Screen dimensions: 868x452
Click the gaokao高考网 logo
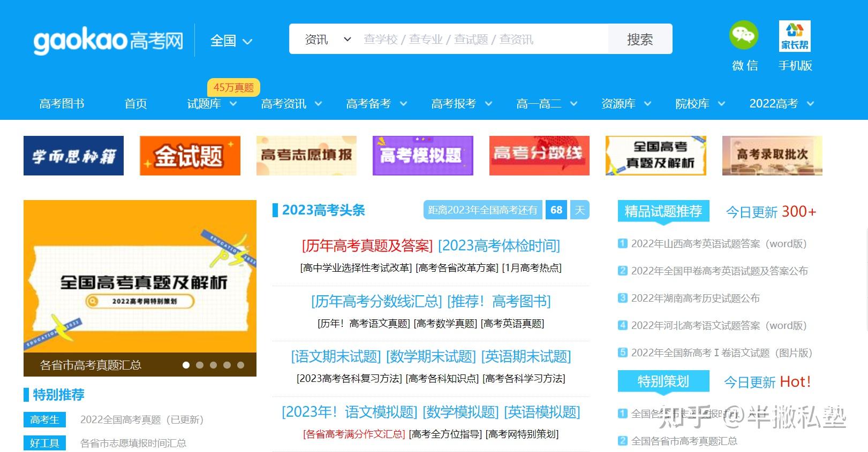click(x=108, y=40)
